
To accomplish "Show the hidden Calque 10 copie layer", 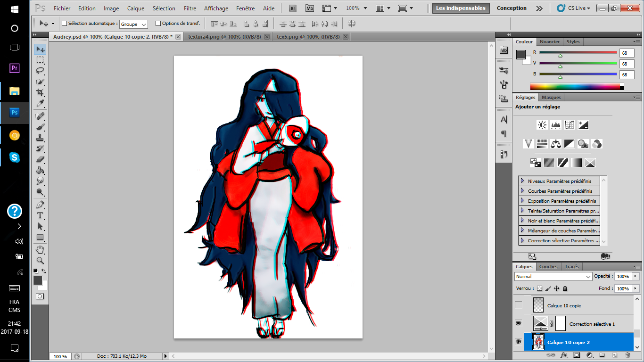I will [x=519, y=305].
